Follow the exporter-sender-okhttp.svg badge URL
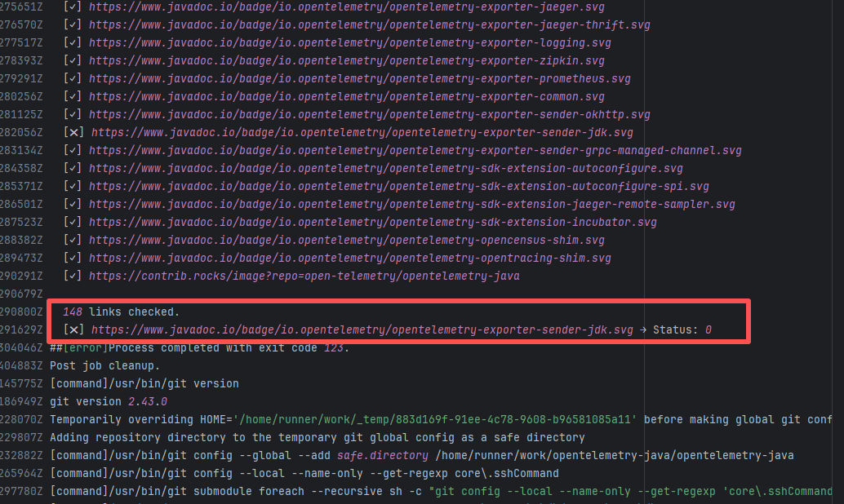This screenshot has height=504, width=844. pyautogui.click(x=369, y=115)
